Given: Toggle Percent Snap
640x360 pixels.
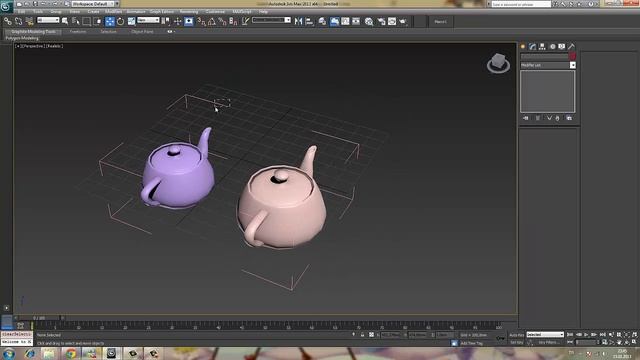Looking at the screenshot, I should (222, 21).
